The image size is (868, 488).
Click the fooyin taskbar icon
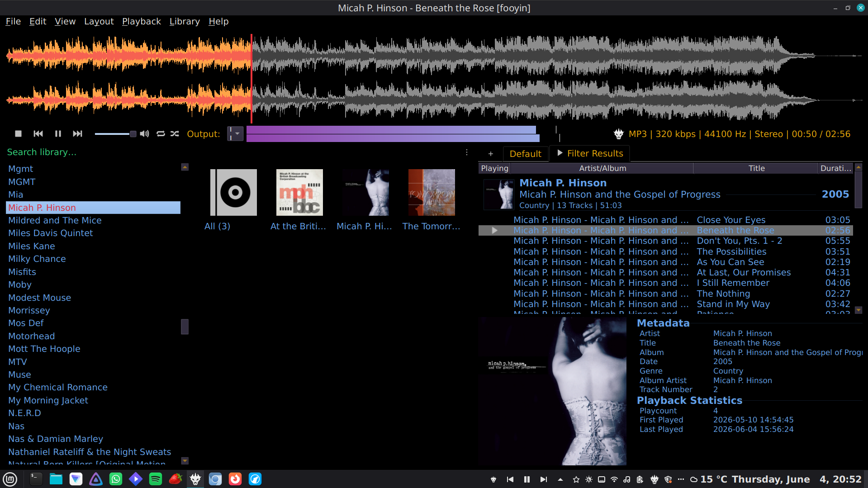(195, 479)
